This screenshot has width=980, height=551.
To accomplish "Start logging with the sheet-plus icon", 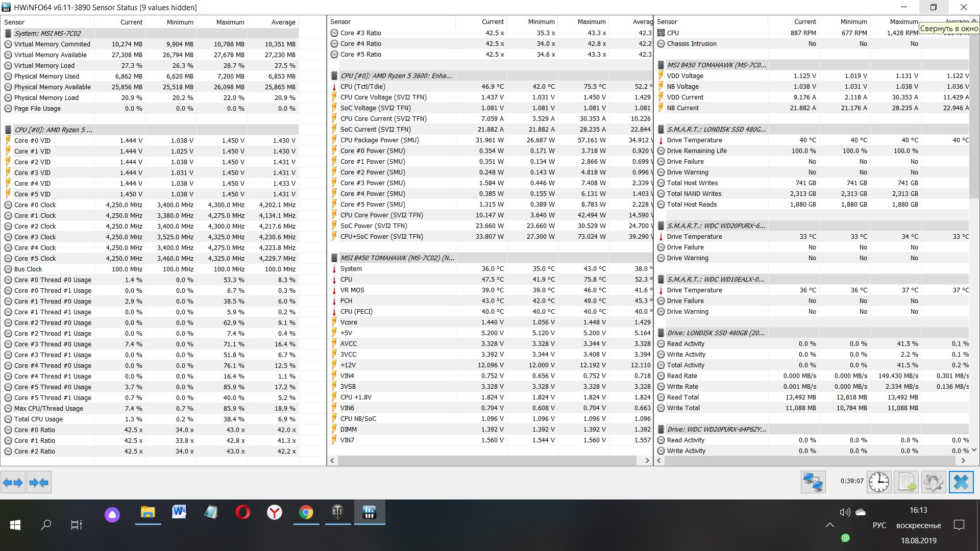I will coord(906,482).
